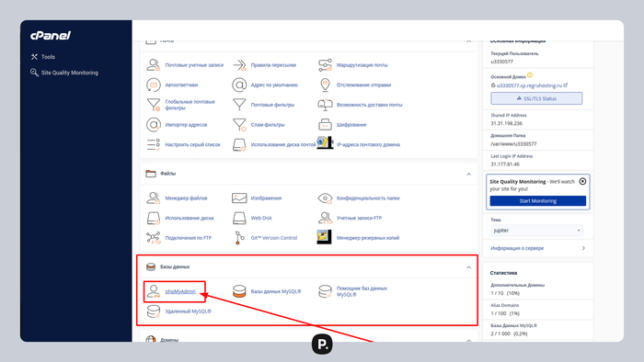Open the Маршрутизация почты icon

coord(325,65)
